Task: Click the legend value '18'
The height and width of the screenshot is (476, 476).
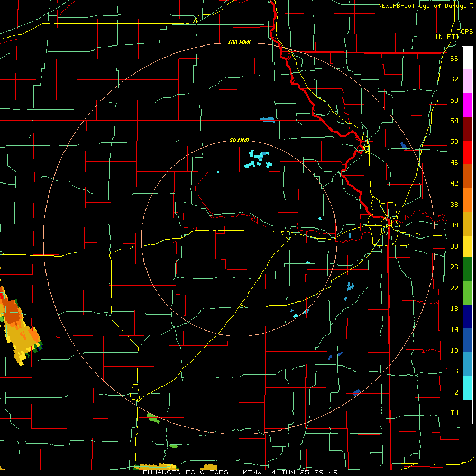Action: pyautogui.click(x=454, y=309)
